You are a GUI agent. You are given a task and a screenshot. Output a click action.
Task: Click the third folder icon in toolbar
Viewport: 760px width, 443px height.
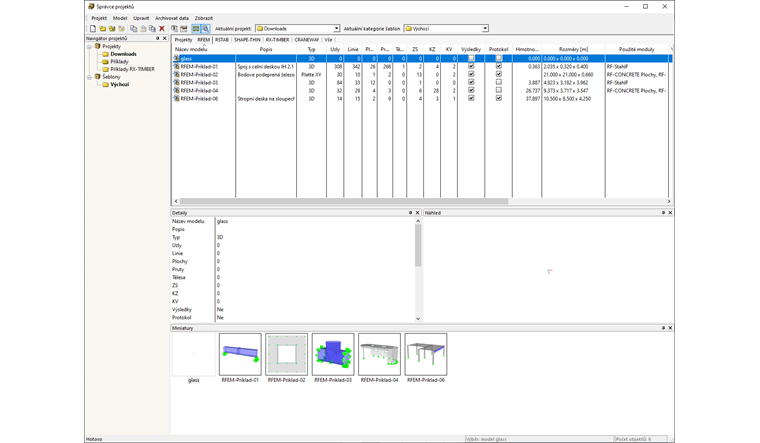[112, 29]
